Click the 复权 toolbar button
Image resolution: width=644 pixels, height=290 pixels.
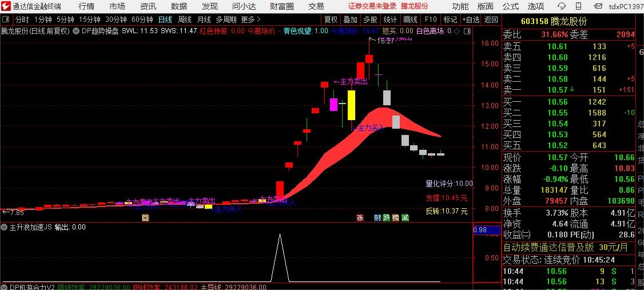click(x=331, y=19)
